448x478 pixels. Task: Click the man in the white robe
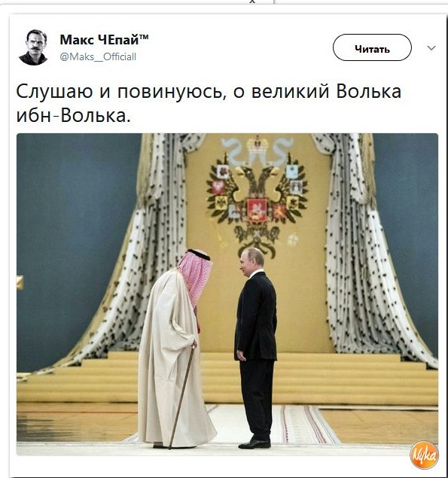tap(177, 348)
